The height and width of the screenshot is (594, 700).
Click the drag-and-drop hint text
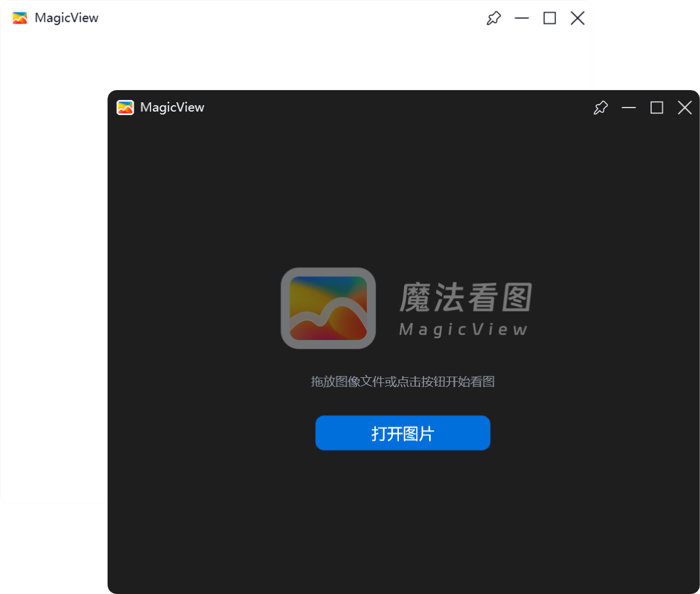(402, 382)
